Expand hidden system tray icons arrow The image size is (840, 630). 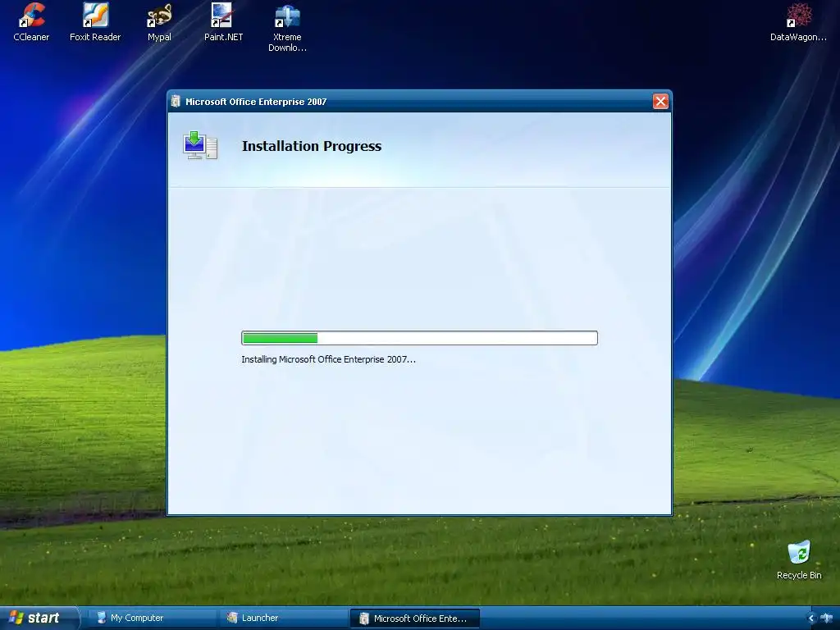(x=810, y=619)
